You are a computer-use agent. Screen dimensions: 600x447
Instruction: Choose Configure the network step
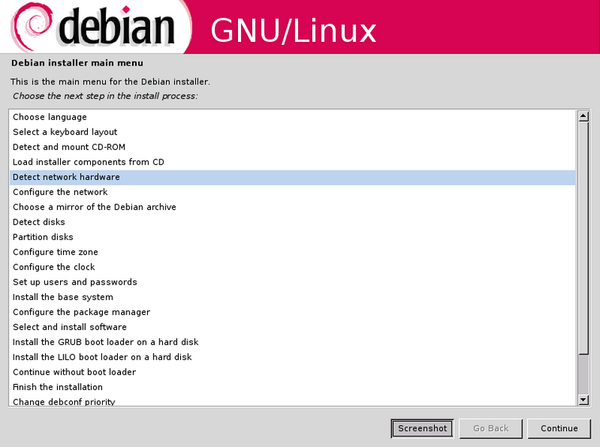(x=292, y=192)
